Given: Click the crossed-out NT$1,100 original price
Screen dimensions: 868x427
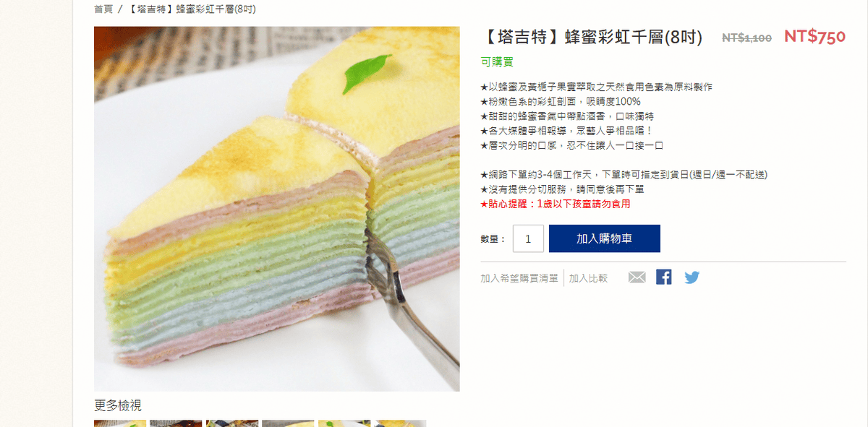Looking at the screenshot, I should [x=746, y=38].
